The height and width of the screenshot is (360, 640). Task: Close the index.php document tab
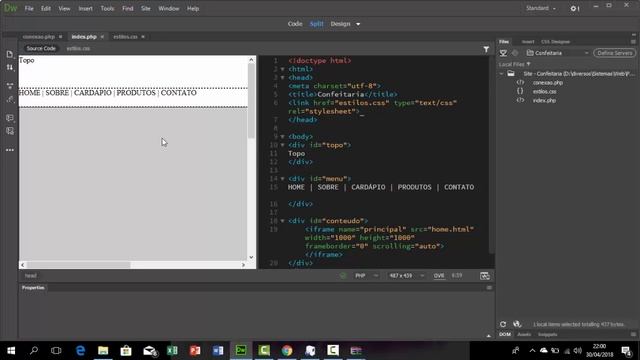click(x=102, y=37)
